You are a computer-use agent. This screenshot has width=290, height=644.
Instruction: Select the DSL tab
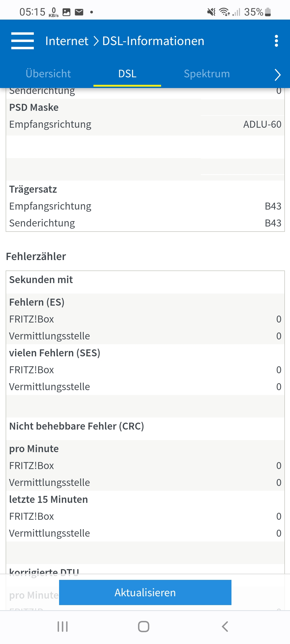127,74
